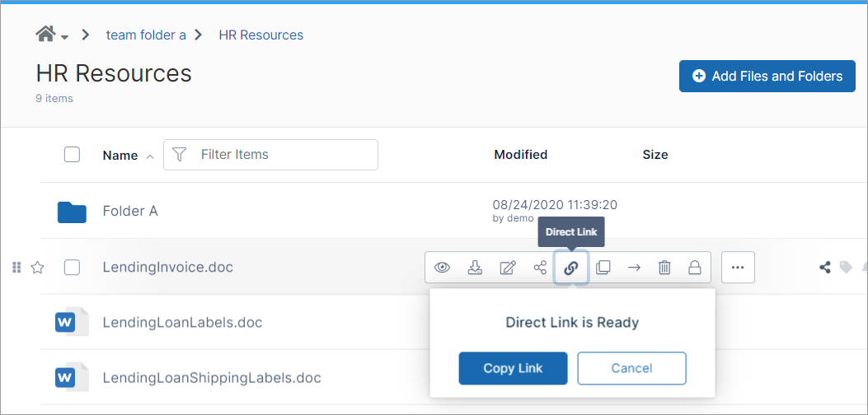Image resolution: width=868 pixels, height=415 pixels.
Task: Download LendingInvoice.doc using the download icon
Action: coord(475,268)
